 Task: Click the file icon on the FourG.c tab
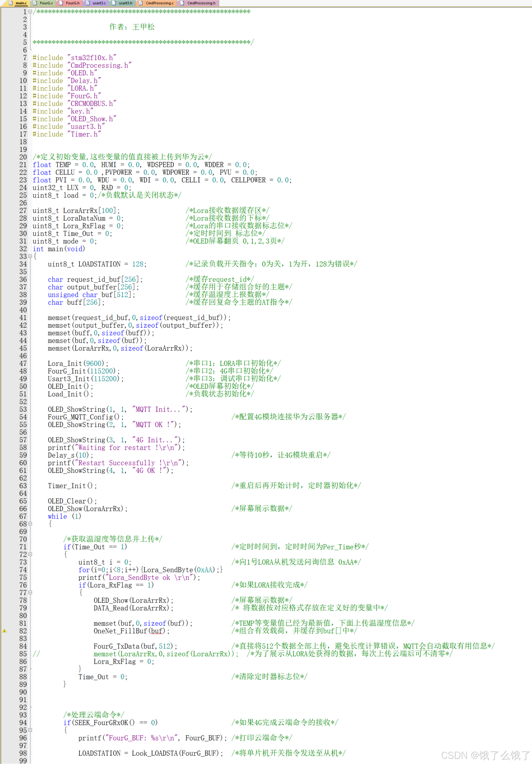pyautogui.click(x=35, y=3)
